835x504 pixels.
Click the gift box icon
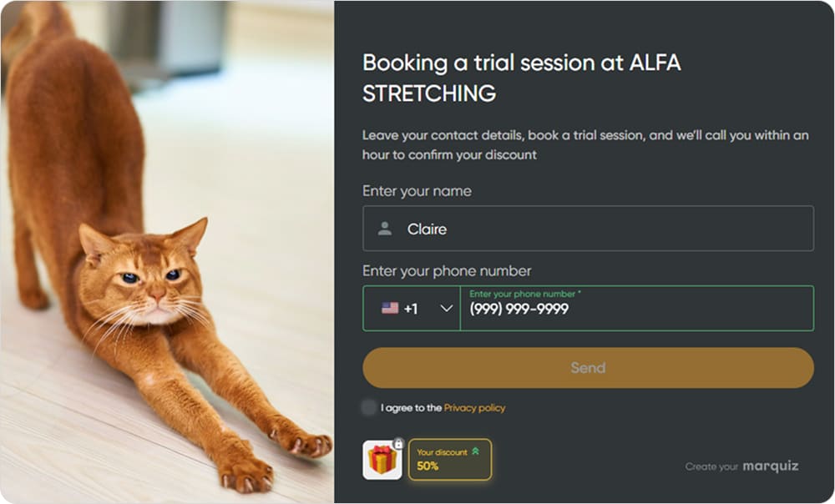point(382,460)
